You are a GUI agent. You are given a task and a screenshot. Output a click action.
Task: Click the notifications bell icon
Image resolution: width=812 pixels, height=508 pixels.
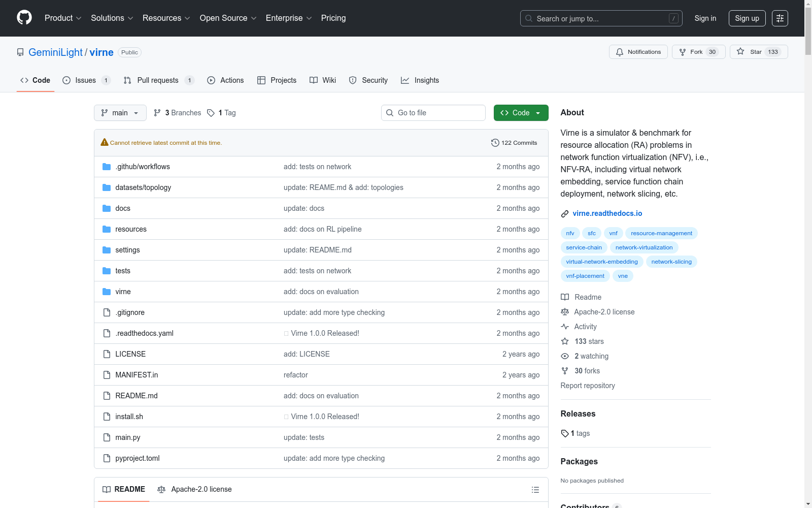[620, 52]
